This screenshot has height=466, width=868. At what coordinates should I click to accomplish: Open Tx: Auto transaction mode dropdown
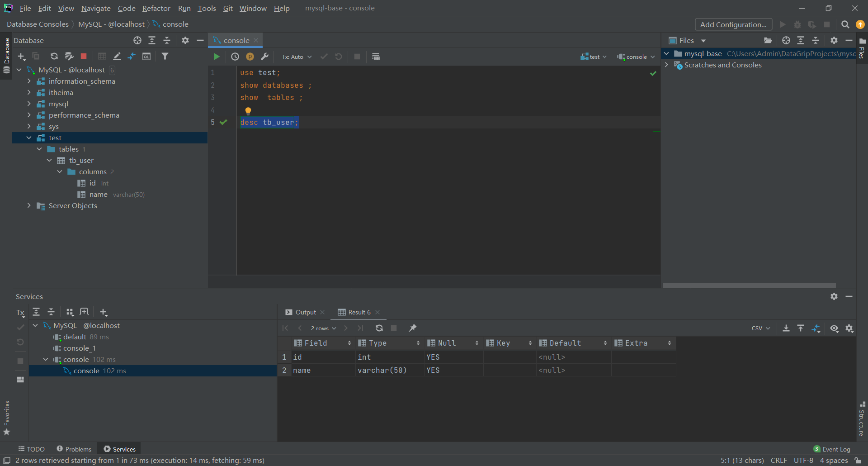click(x=297, y=57)
